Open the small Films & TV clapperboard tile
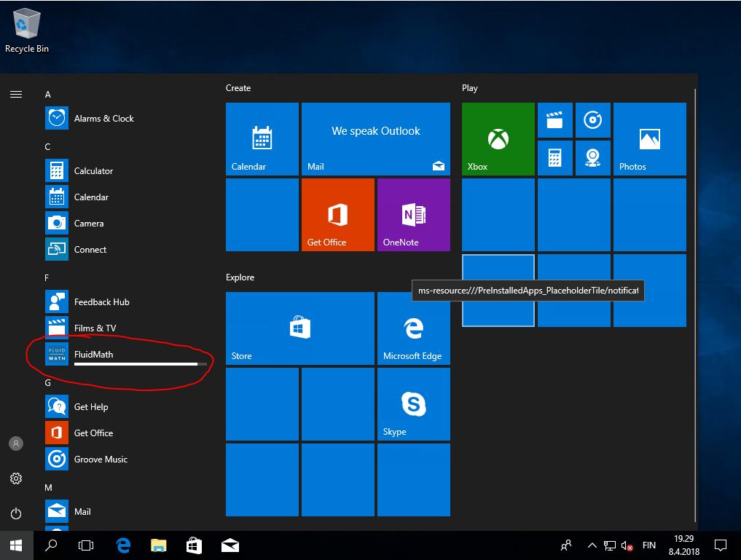Viewport: 741px width, 560px height. click(554, 120)
